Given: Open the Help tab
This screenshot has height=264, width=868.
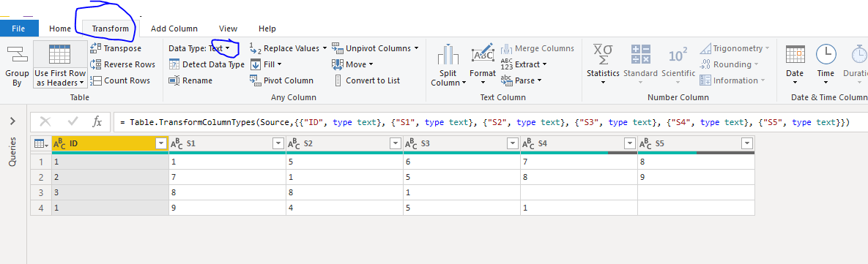Looking at the screenshot, I should click(267, 29).
